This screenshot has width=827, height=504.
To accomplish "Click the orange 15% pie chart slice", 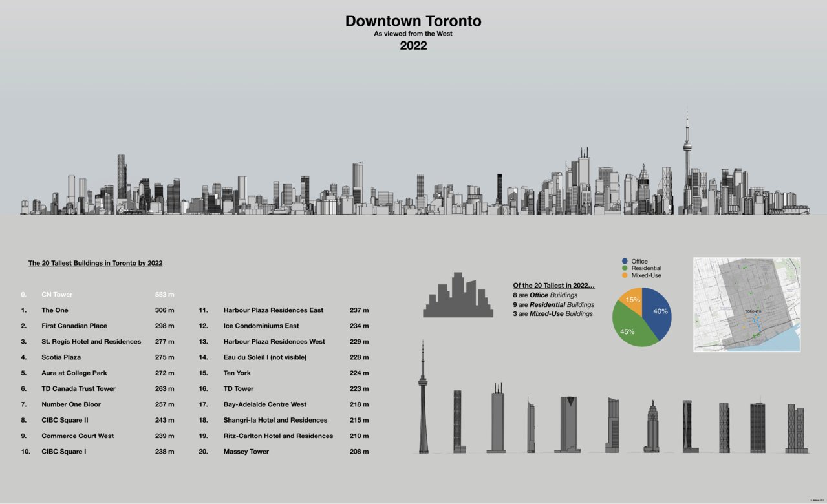I will (x=632, y=300).
